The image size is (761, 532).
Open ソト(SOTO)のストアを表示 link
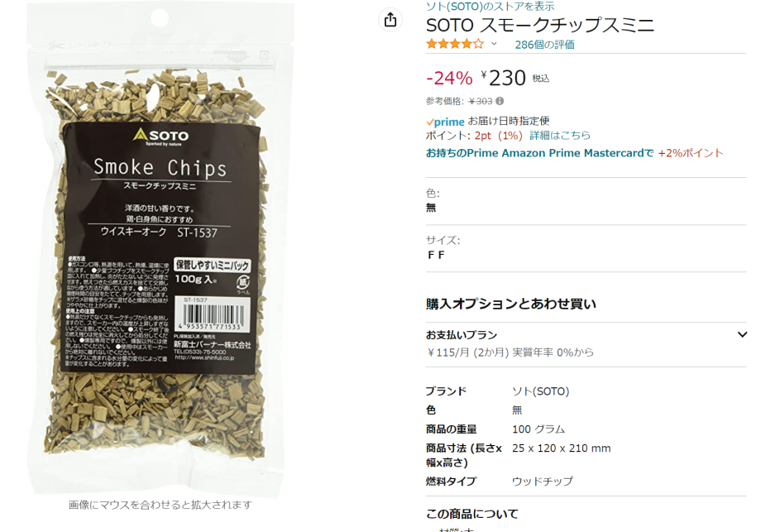coord(491,7)
